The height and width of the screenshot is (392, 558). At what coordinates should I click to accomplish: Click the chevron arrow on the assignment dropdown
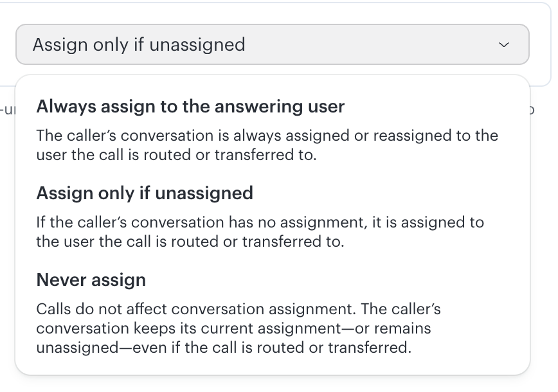point(504,45)
